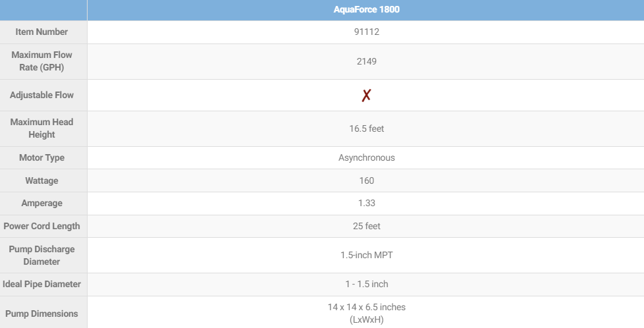
Task: Select the 160 wattage value
Action: pyautogui.click(x=366, y=180)
